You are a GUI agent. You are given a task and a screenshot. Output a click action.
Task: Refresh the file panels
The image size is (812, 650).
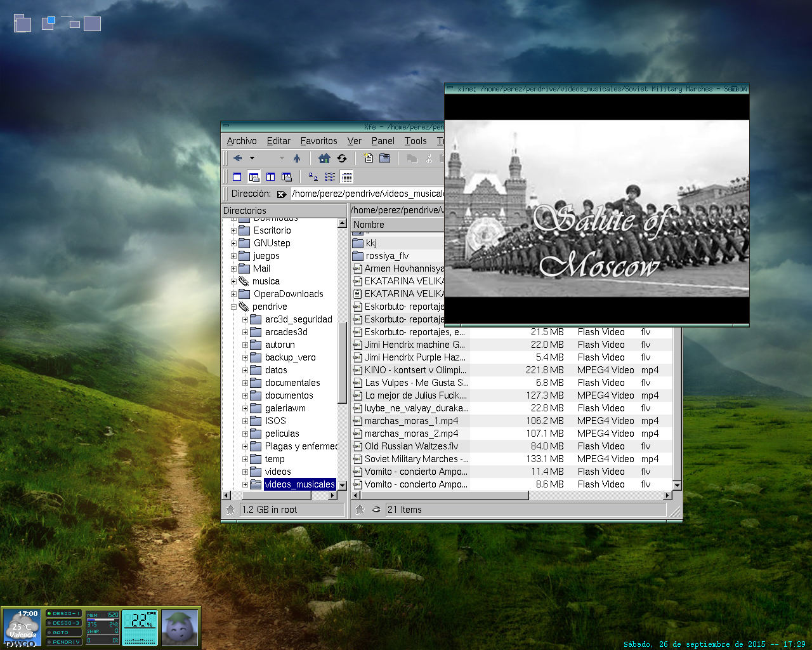(342, 158)
